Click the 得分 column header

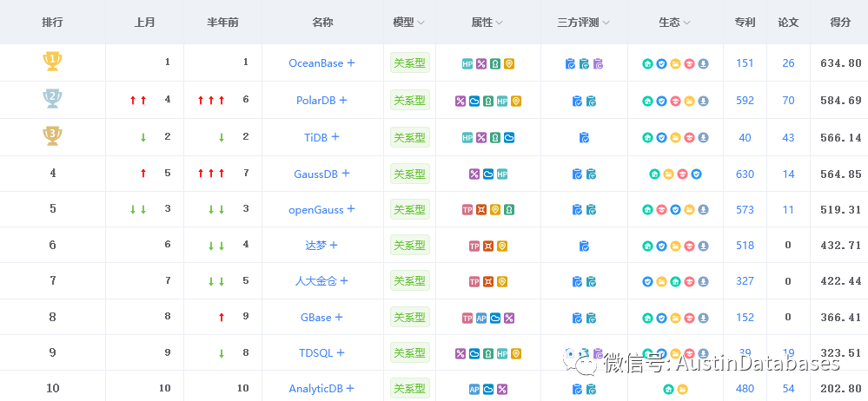point(840,23)
